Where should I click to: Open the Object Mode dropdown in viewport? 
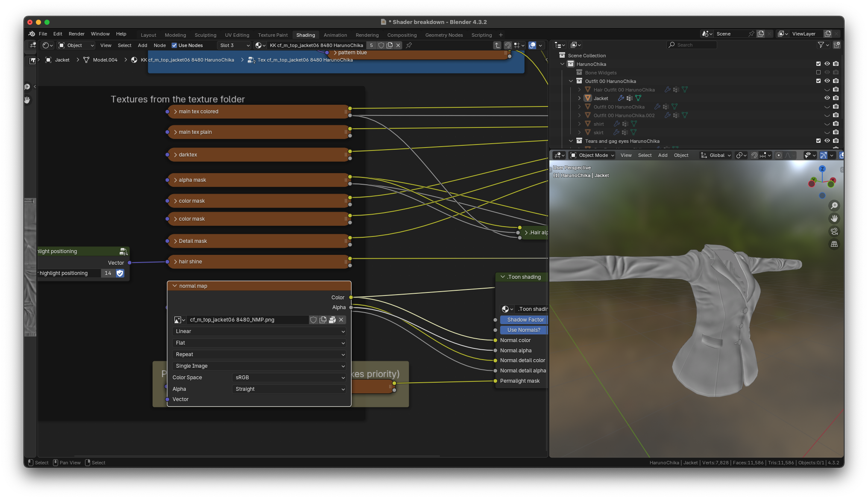pos(592,155)
